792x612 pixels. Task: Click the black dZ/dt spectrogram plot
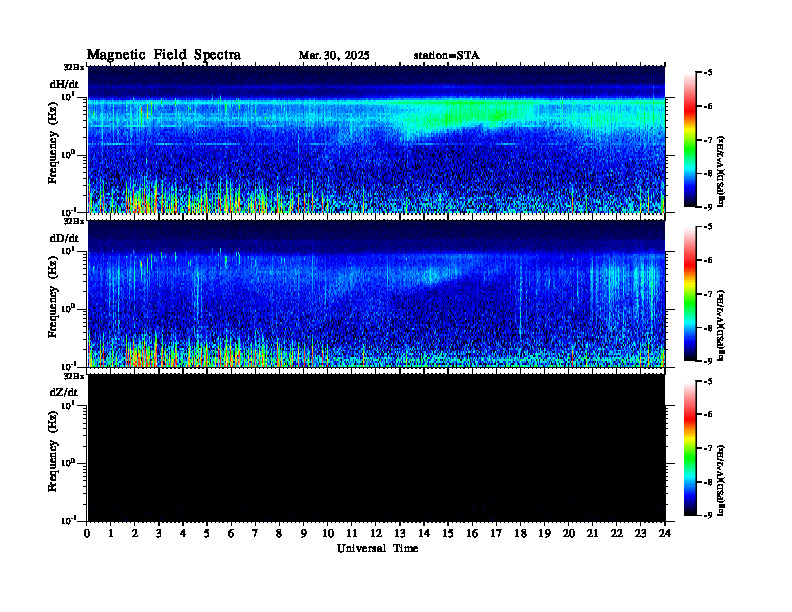[x=376, y=448]
